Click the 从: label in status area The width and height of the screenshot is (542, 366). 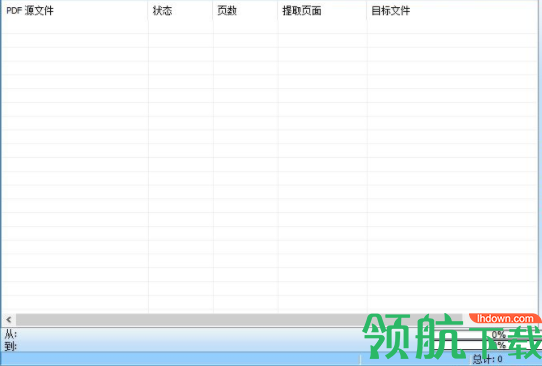click(10, 335)
